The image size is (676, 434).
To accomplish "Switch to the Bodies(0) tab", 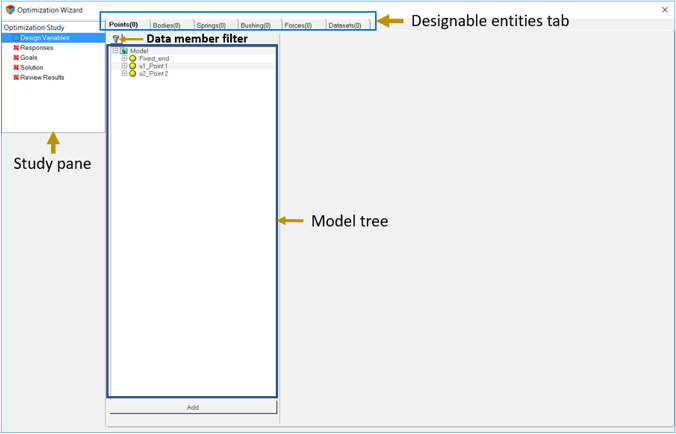I will [166, 25].
